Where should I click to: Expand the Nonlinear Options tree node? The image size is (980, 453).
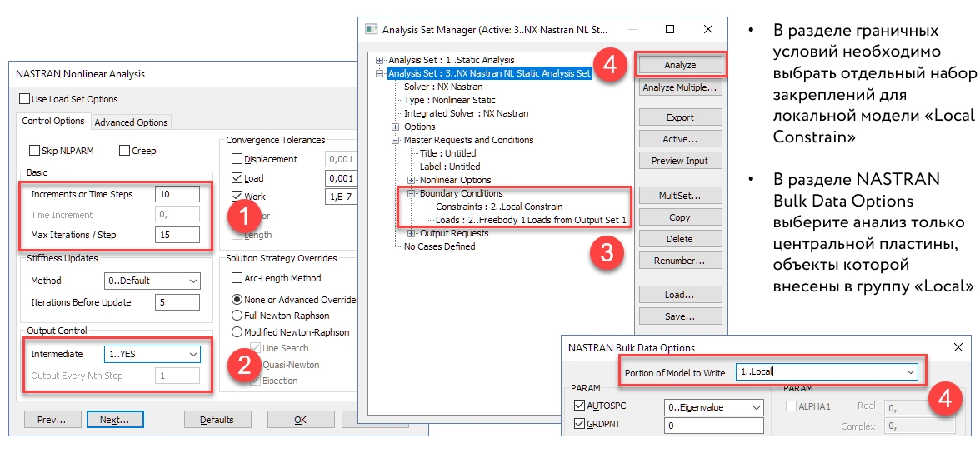[411, 180]
